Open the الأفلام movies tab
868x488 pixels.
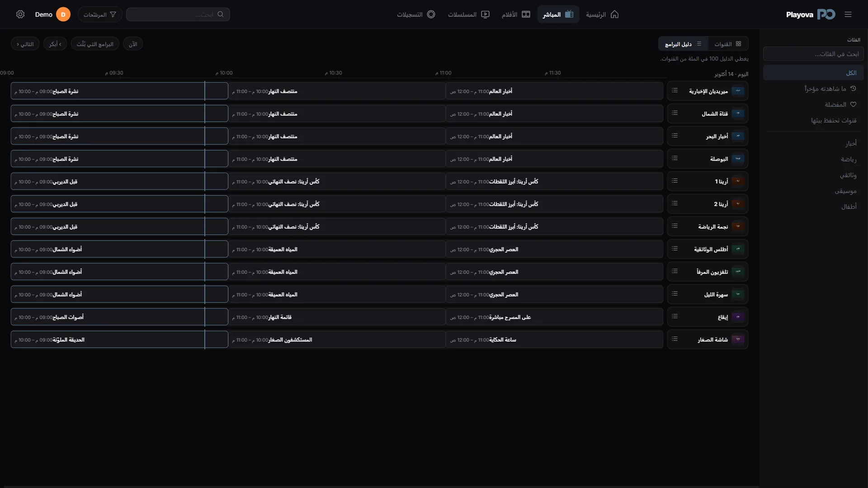(516, 14)
